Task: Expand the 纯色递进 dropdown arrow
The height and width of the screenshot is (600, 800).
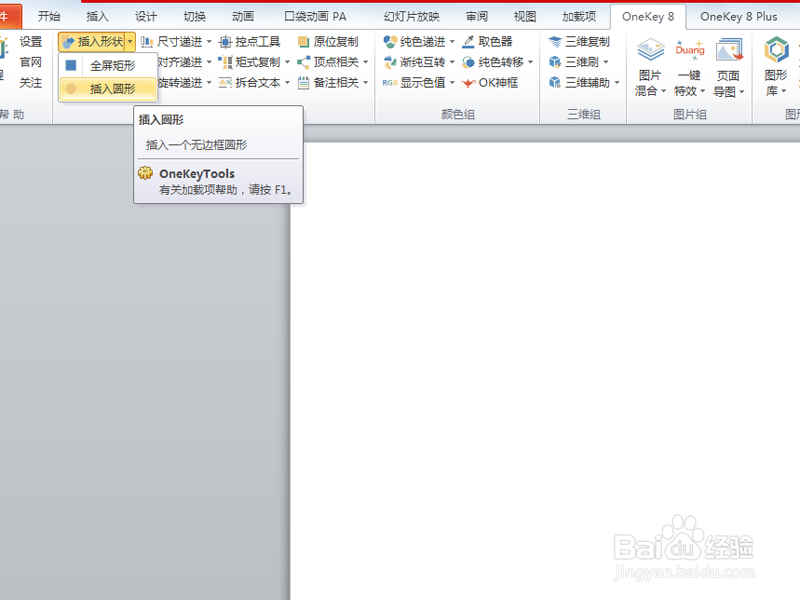Action: (x=452, y=41)
